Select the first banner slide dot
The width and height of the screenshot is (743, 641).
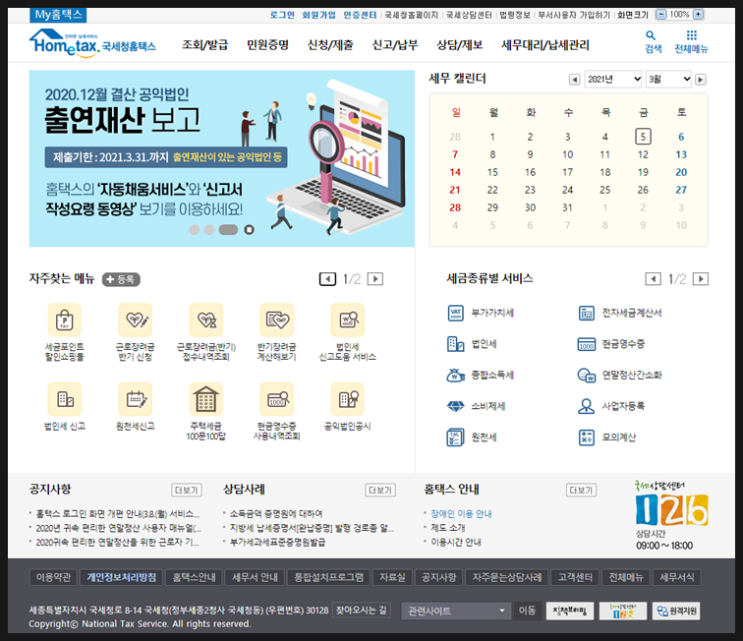pyautogui.click(x=194, y=230)
